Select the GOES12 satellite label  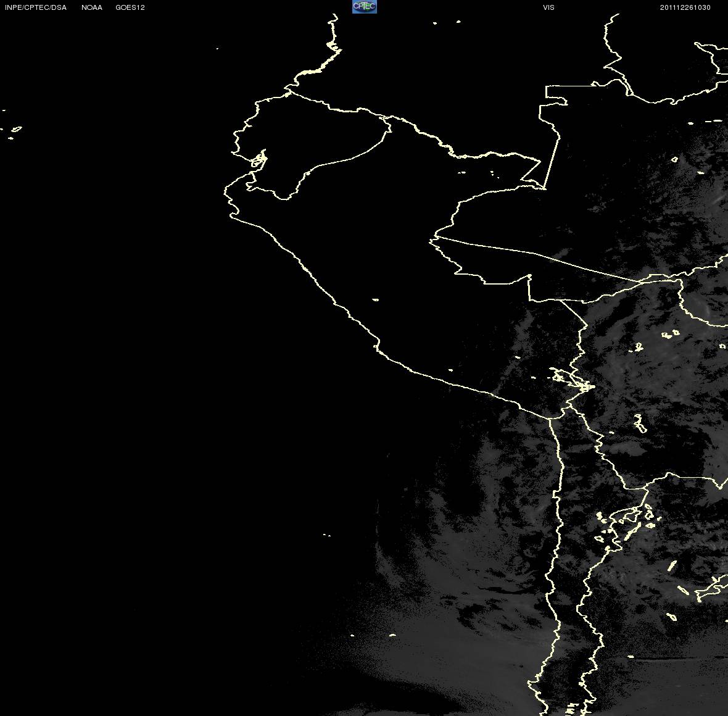click(130, 7)
